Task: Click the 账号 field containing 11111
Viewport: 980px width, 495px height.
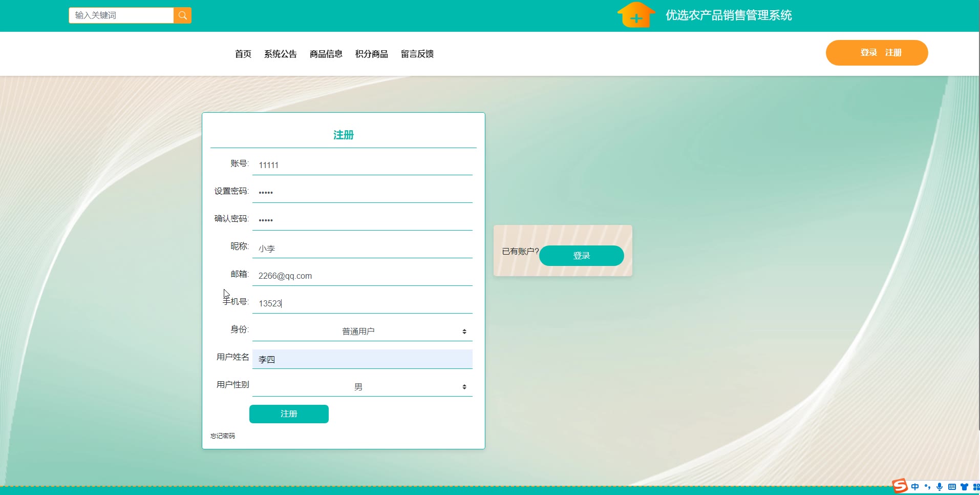Action: tap(363, 165)
